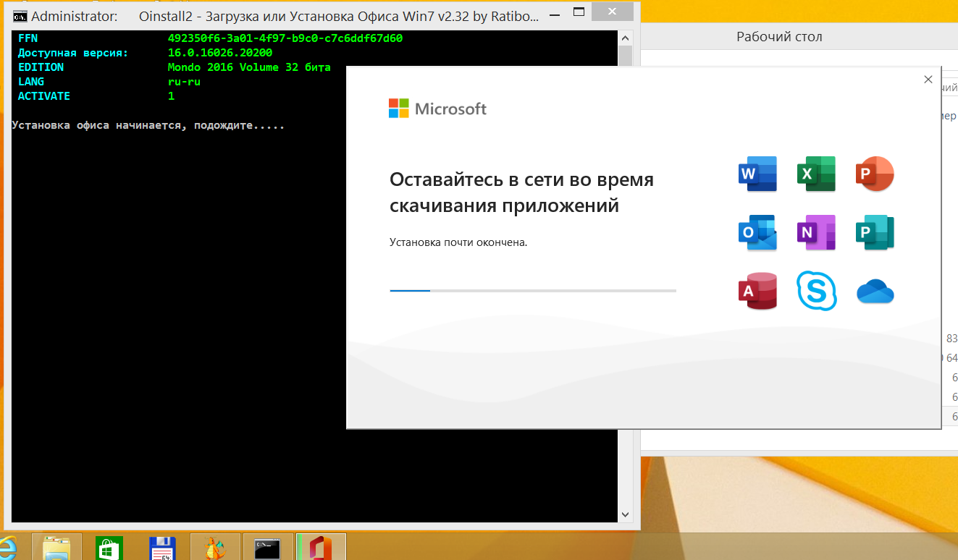Click the Microsoft logo in installer
The height and width of the screenshot is (560, 958).
pos(437,109)
